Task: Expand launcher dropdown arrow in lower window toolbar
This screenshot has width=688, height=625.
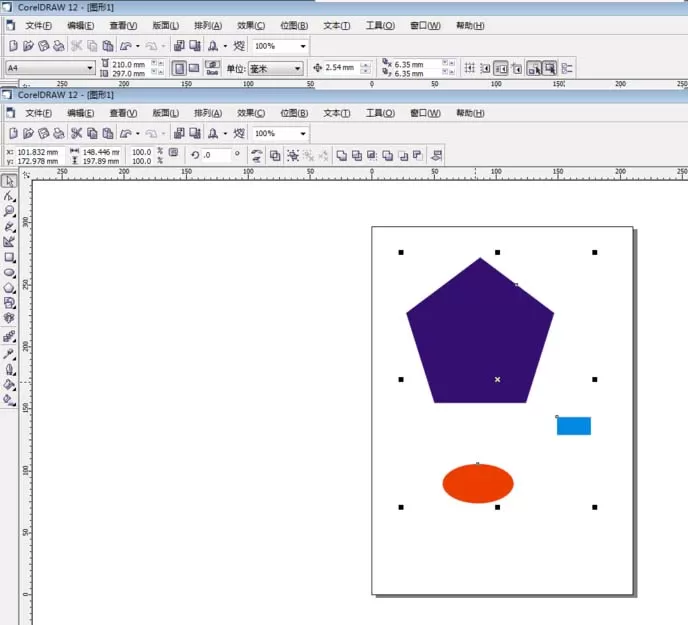Action: 226,133
